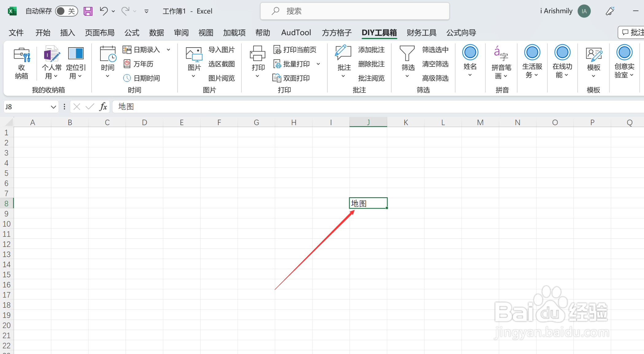Switch to the 审阅 tab
The image size is (644, 354).
pos(181,33)
